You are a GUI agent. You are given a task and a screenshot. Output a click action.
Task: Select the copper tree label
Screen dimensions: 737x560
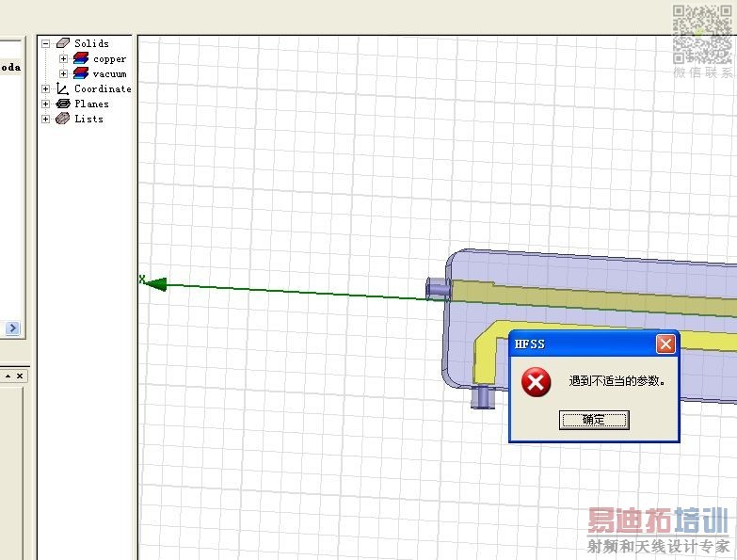tap(109, 59)
